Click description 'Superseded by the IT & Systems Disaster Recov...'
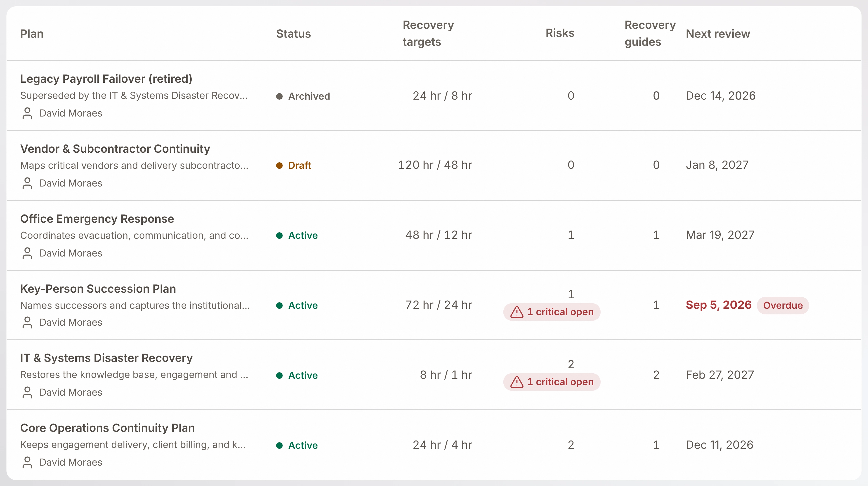868x486 pixels. (x=134, y=96)
